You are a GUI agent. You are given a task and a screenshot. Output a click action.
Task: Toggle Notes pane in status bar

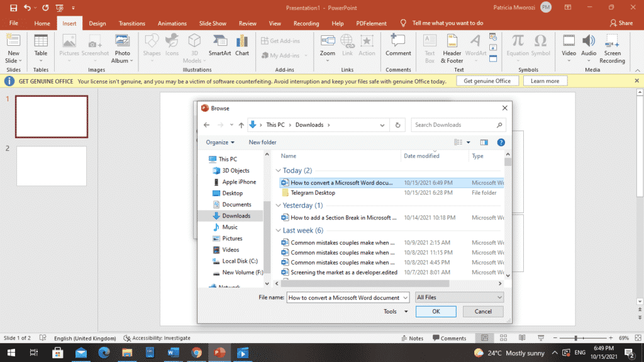pyautogui.click(x=413, y=338)
